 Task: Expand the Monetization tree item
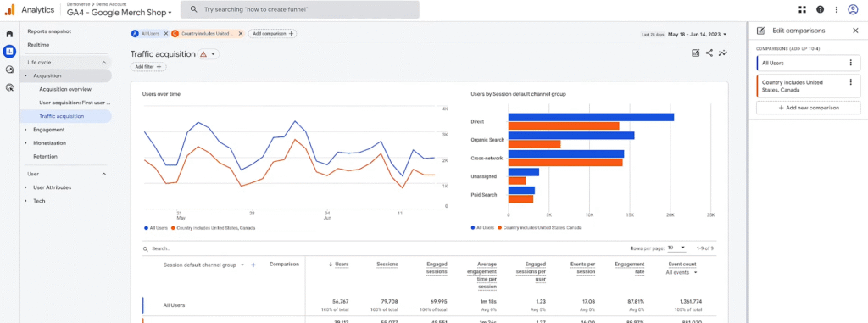click(x=25, y=143)
